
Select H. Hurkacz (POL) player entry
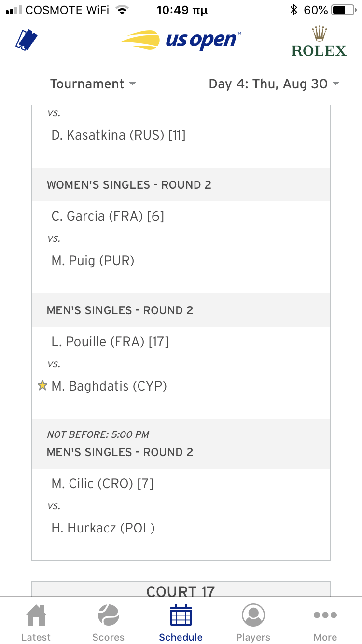(103, 528)
